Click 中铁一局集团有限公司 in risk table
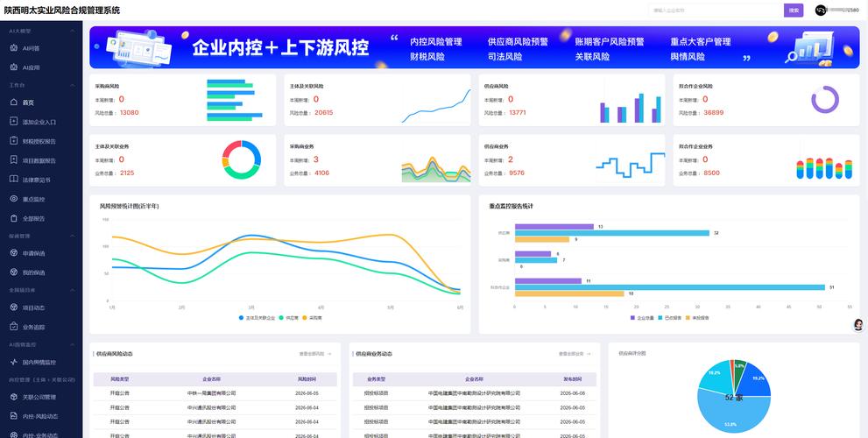This screenshot has height=438, width=868. pos(211,393)
